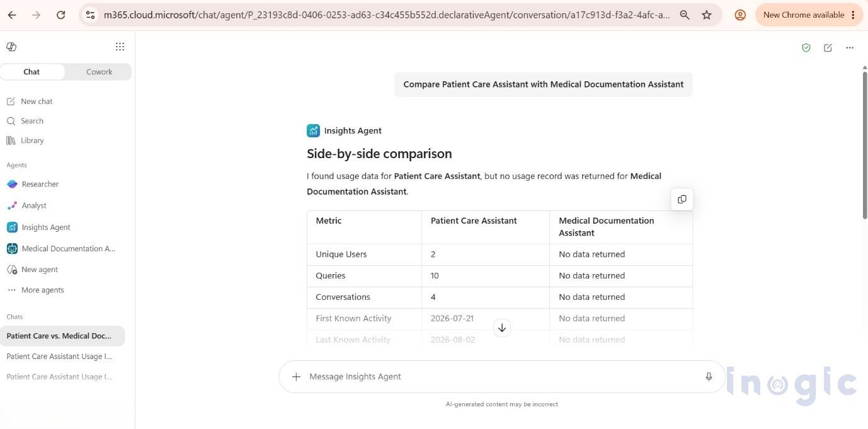Viewport: 868px width, 429px height.
Task: Open Medical Documentation A... agent in sidebar
Action: [61, 249]
